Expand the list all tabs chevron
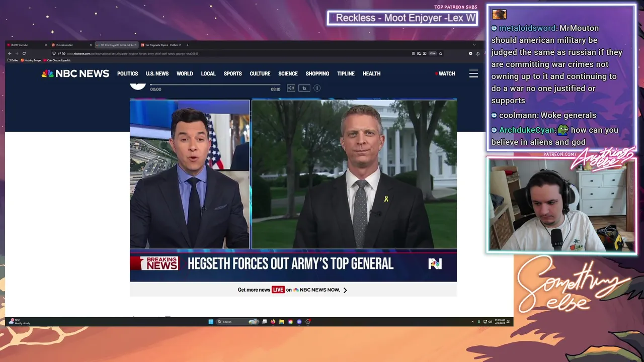The height and width of the screenshot is (362, 644). point(473,45)
